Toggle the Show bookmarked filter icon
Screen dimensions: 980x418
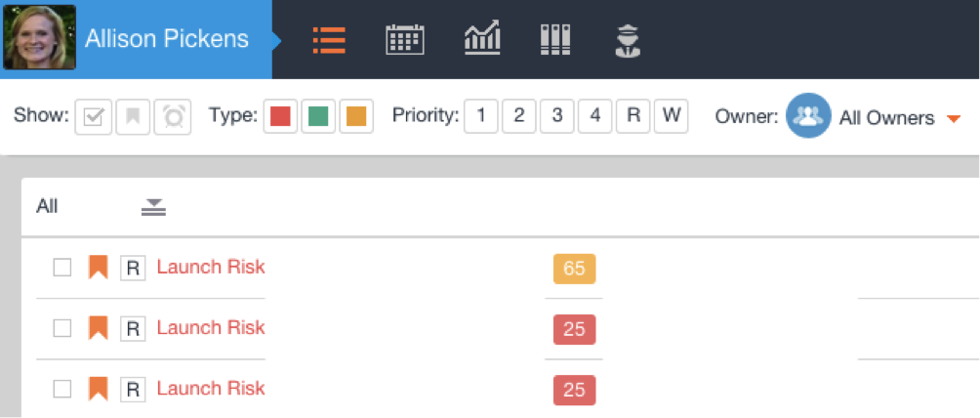click(133, 117)
